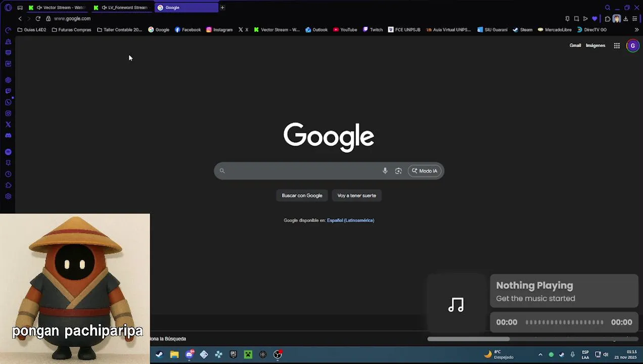Open the DirecTV GO bookmark
This screenshot has width=643, height=364.
(x=591, y=30)
